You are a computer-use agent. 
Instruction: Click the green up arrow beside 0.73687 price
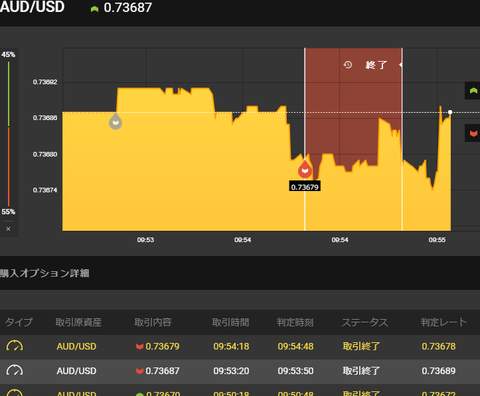94,9
